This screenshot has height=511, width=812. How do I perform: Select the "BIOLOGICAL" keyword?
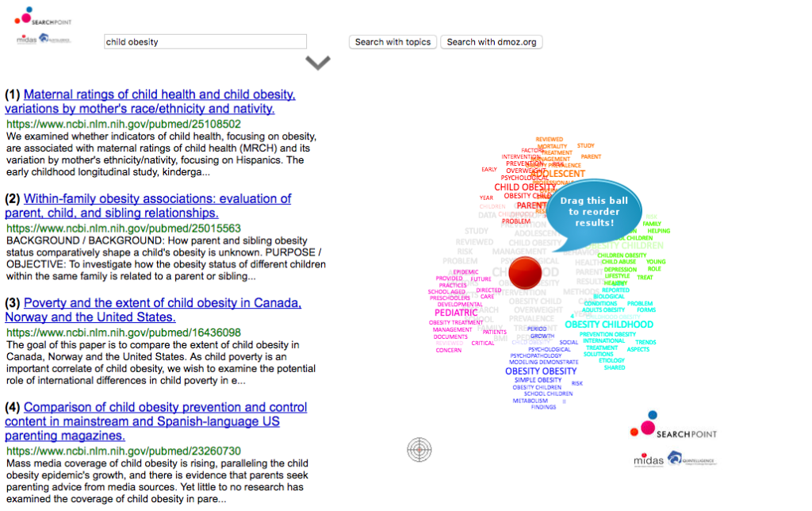pyautogui.click(x=608, y=297)
